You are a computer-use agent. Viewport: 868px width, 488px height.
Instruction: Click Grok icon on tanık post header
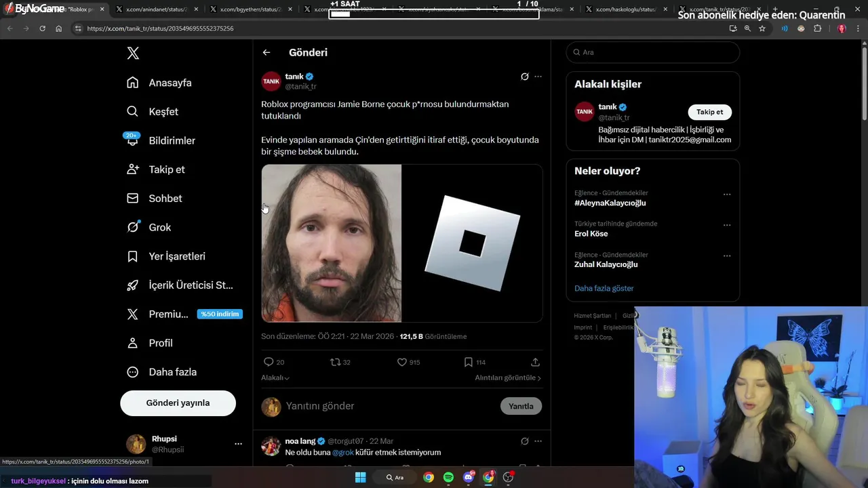(x=524, y=77)
